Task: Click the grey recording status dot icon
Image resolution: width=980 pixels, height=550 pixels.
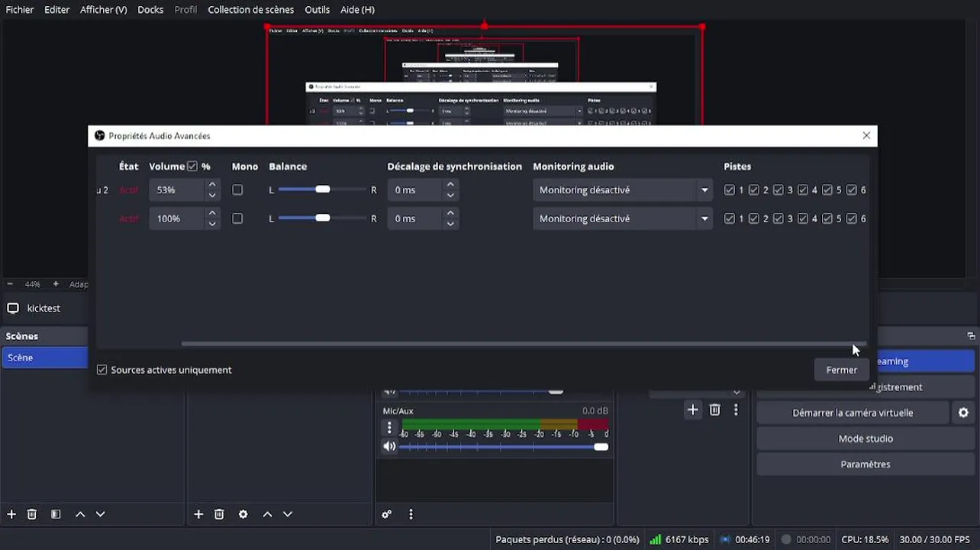Action: coord(786,539)
